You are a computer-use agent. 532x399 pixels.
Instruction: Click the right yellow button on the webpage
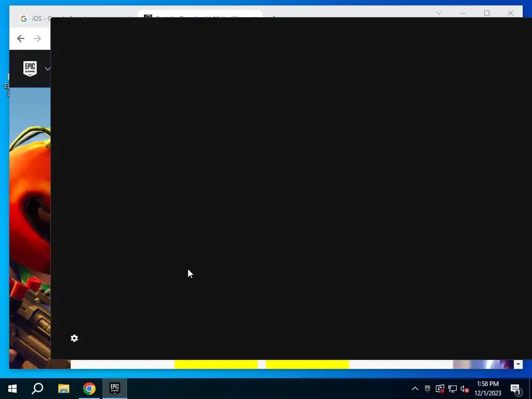point(308,364)
